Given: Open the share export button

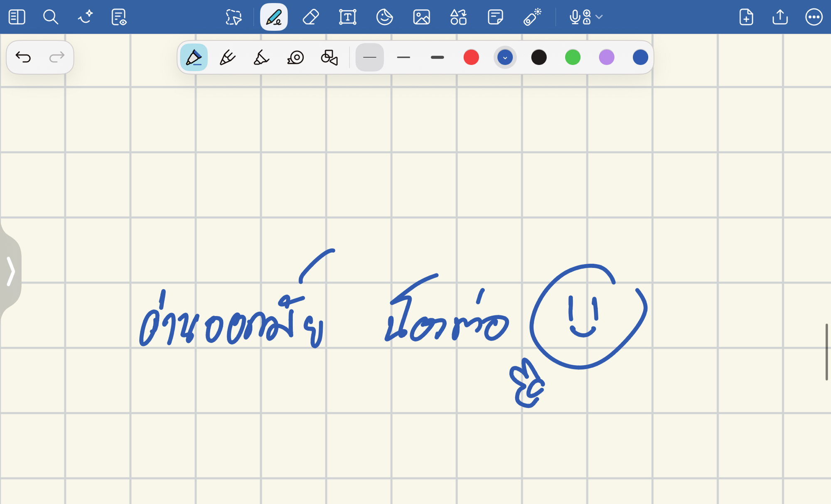Looking at the screenshot, I should (780, 17).
